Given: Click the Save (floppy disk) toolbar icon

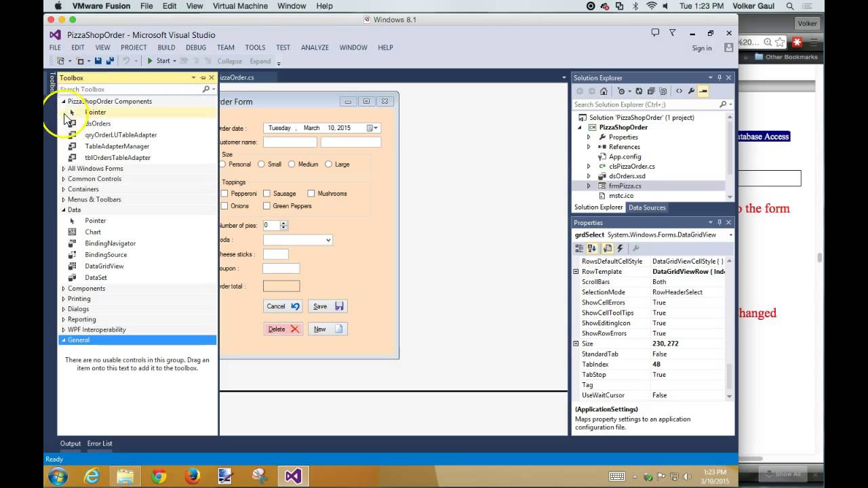Looking at the screenshot, I should click(98, 61).
